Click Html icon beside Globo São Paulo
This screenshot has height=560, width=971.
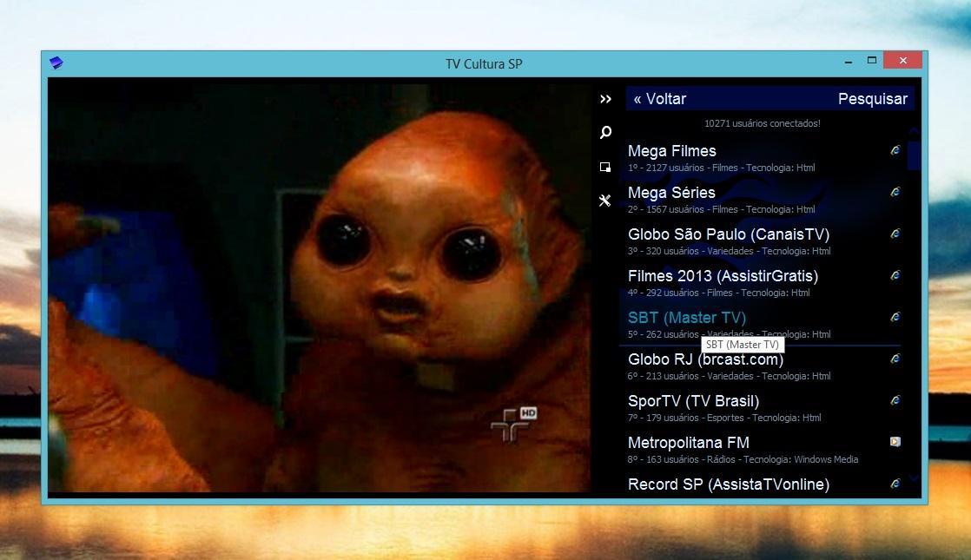pyautogui.click(x=895, y=234)
